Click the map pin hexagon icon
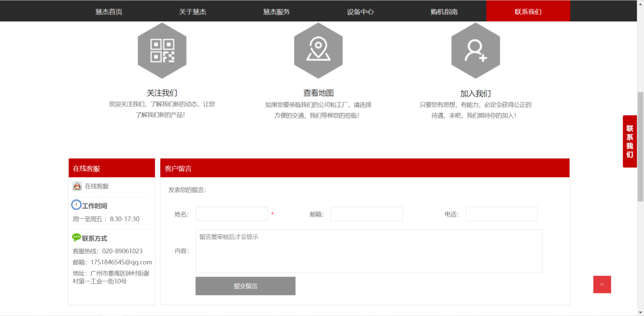The image size is (644, 316). 318,51
